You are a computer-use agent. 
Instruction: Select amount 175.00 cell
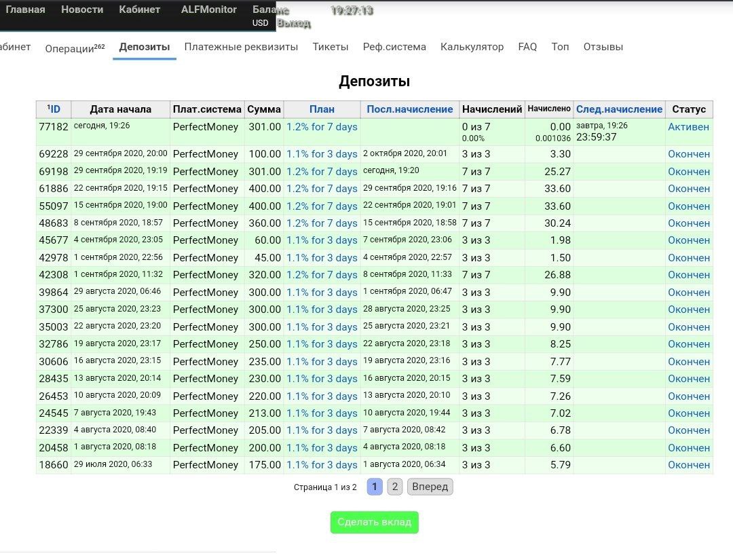pos(265,465)
